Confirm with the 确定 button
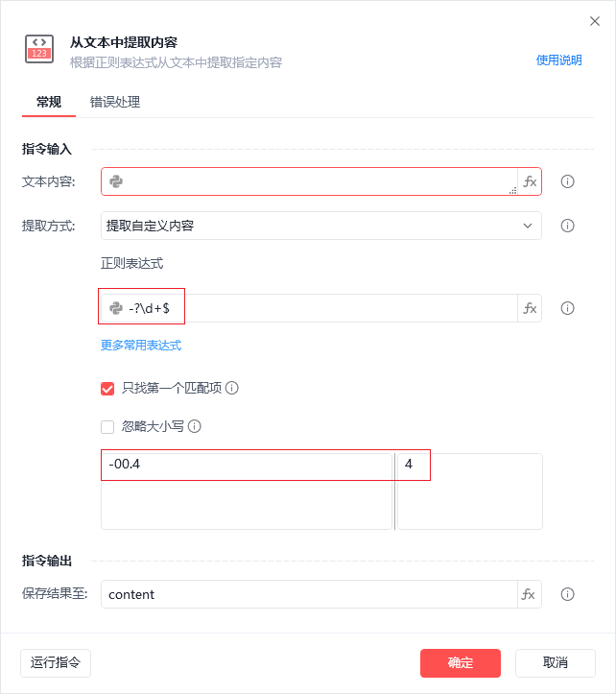616x694 pixels. [x=461, y=663]
